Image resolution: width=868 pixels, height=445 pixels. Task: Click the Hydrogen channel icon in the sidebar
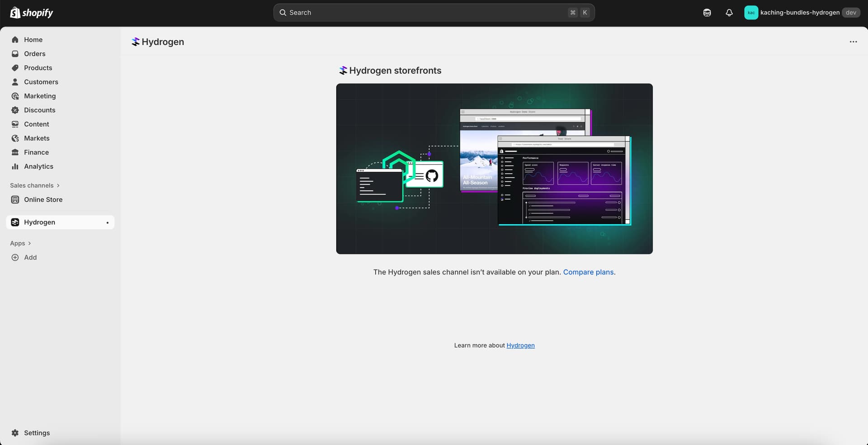[15, 222]
